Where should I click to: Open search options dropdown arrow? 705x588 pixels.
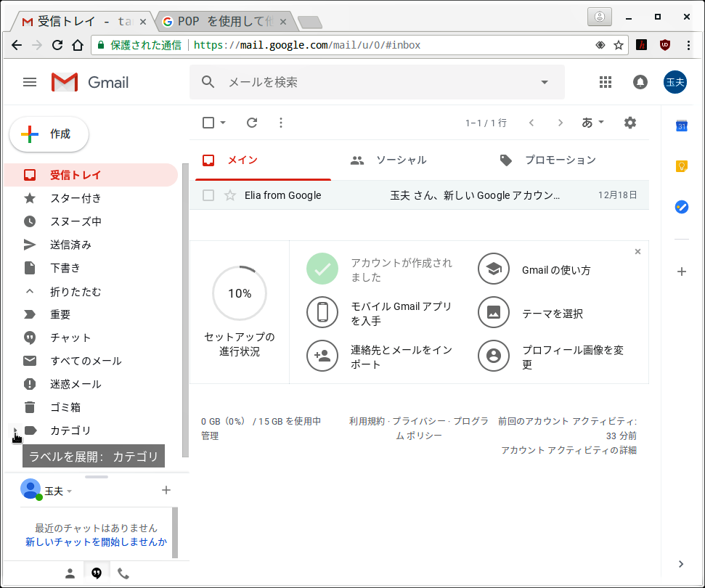point(545,82)
